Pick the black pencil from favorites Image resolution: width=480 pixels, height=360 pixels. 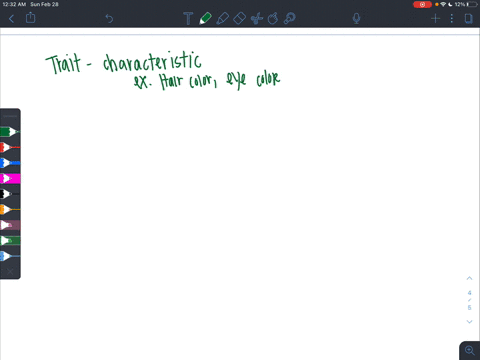point(10,194)
